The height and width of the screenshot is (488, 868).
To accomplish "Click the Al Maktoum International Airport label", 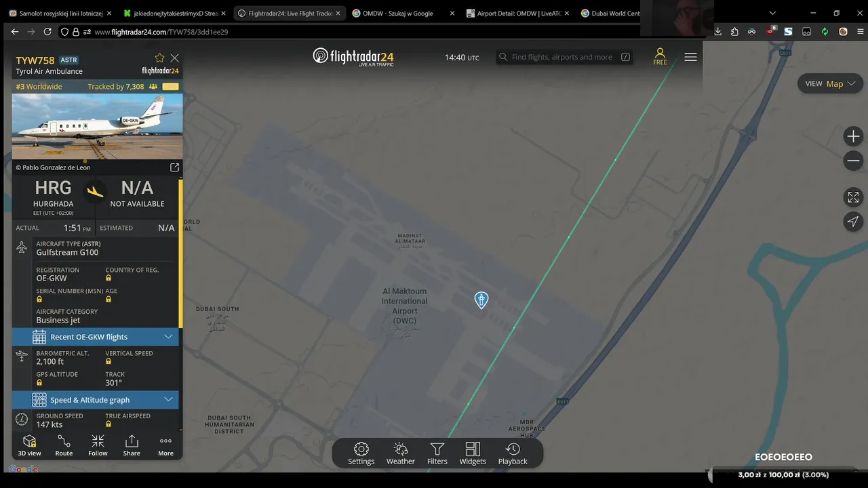I will tap(405, 306).
